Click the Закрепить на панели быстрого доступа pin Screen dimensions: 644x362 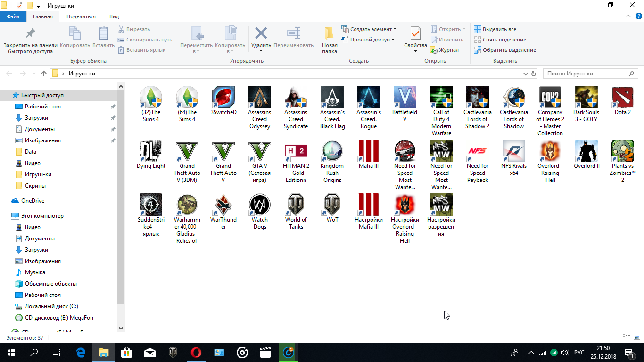31,33
